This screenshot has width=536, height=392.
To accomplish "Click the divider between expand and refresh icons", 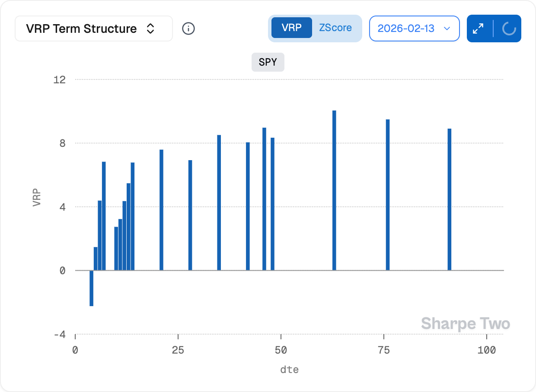I will point(493,28).
